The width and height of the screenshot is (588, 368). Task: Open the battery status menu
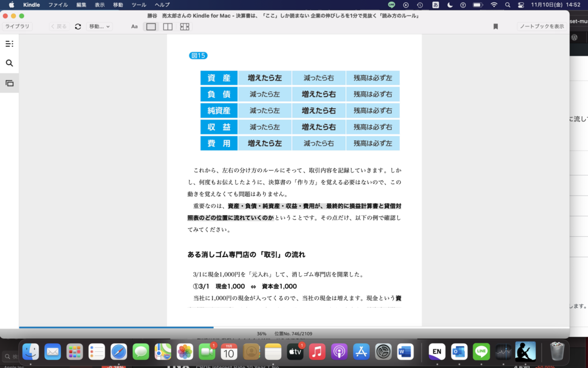tap(477, 6)
